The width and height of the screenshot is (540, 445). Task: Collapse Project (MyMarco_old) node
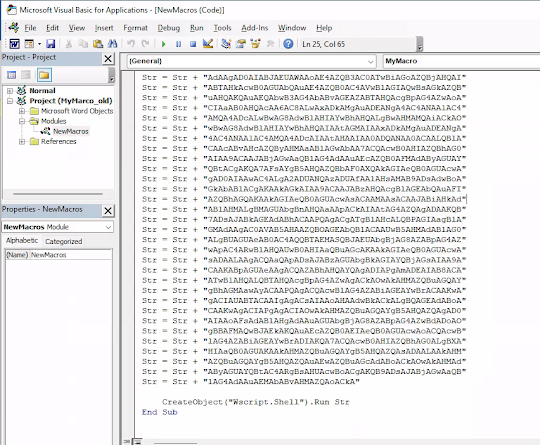[10, 101]
